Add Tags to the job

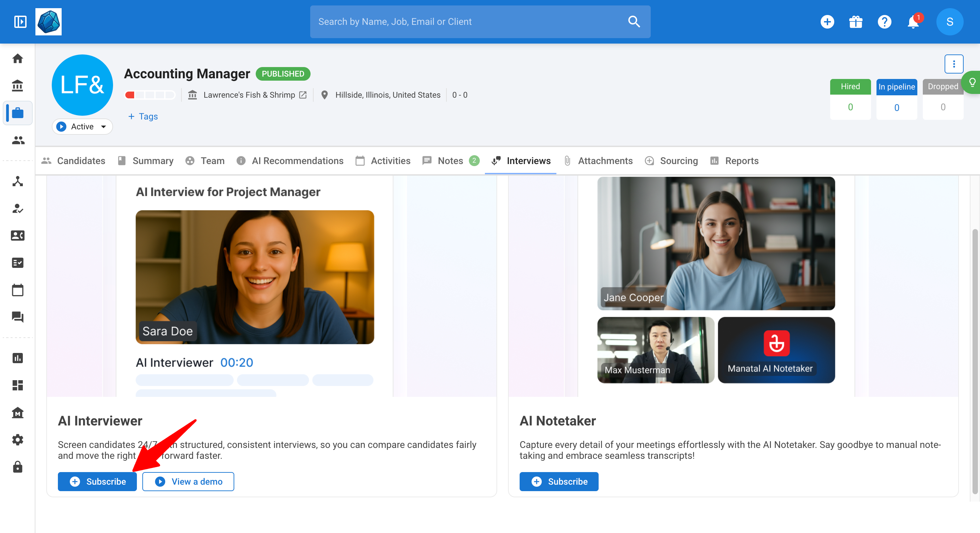(x=143, y=116)
